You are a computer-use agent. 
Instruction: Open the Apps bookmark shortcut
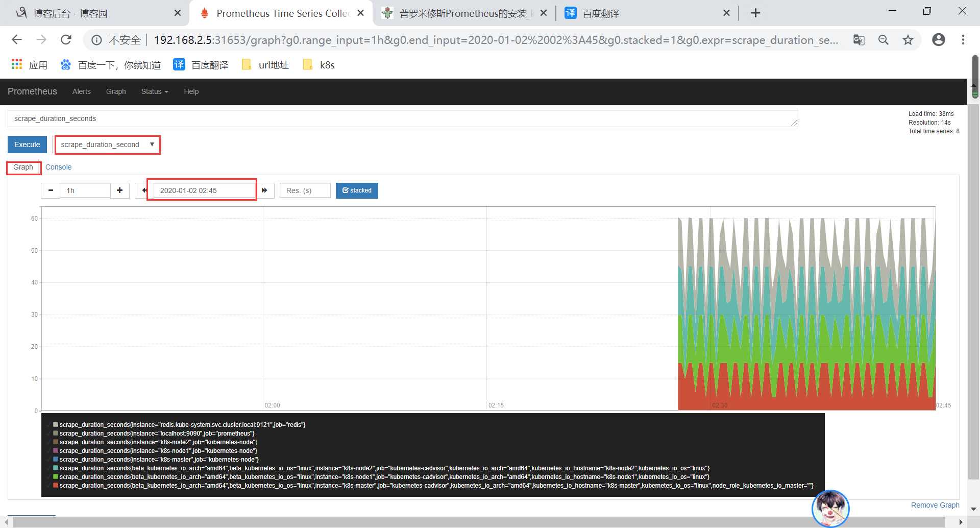(x=29, y=65)
